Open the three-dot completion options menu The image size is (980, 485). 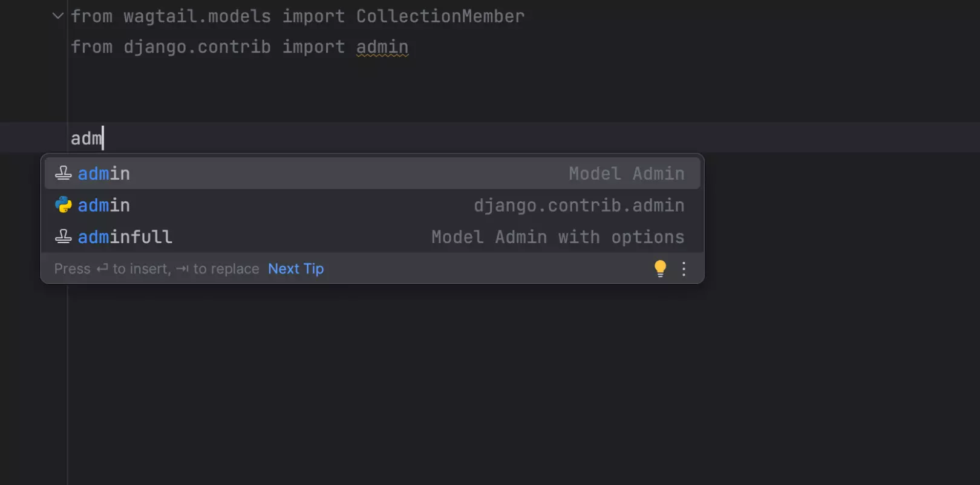click(684, 269)
